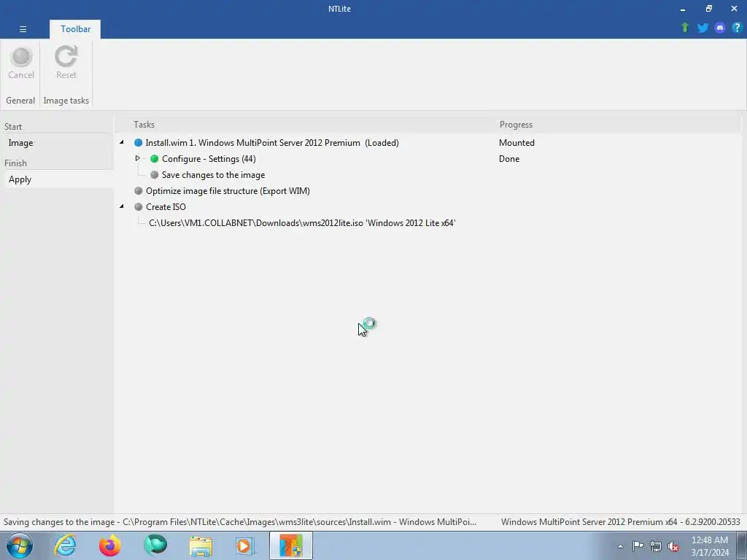This screenshot has width=747, height=560.
Task: Click the Progress column header
Action: click(619, 125)
